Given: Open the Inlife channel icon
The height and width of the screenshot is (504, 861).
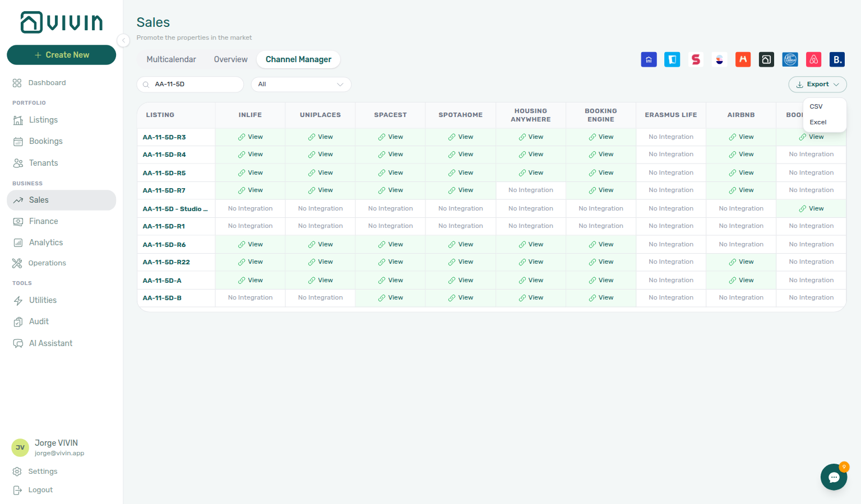Looking at the screenshot, I should click(649, 59).
